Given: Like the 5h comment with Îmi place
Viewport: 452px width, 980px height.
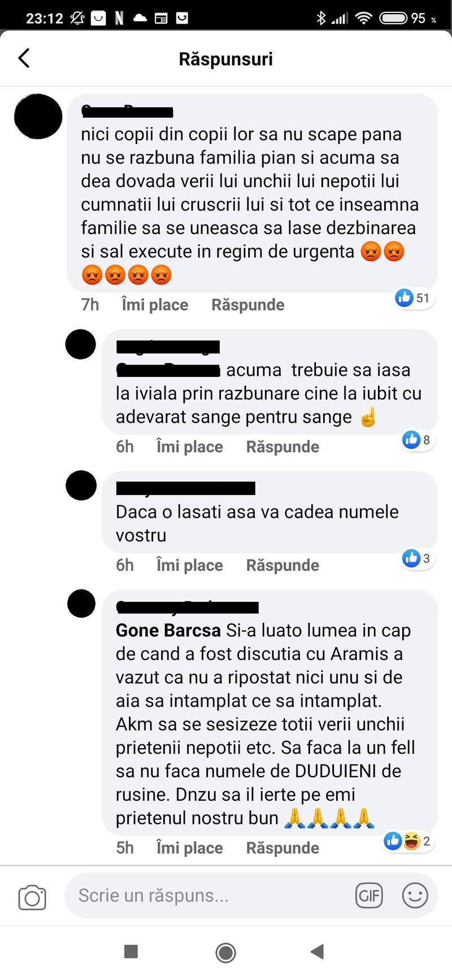Looking at the screenshot, I should coord(190,848).
